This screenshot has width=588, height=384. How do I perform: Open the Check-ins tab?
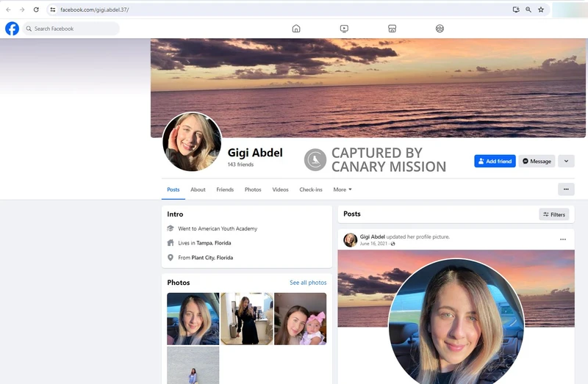point(311,189)
